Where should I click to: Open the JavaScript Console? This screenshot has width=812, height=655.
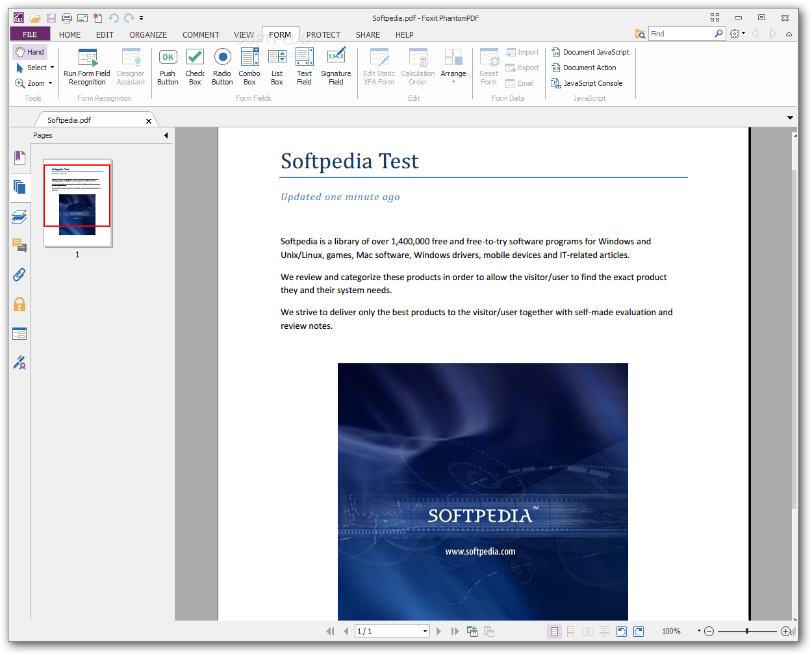point(587,83)
